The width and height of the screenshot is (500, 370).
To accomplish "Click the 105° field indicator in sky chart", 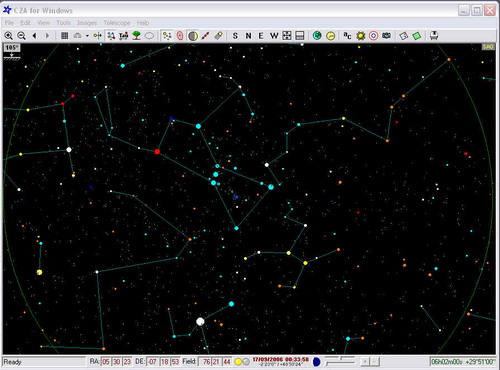I will [12, 48].
